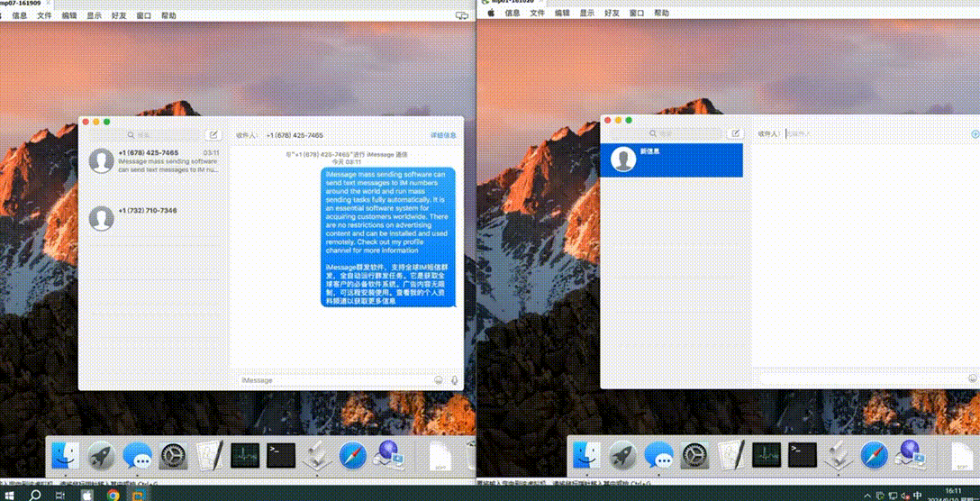980x501 pixels.
Task: Click the Messages icon in the right dock
Action: [658, 456]
